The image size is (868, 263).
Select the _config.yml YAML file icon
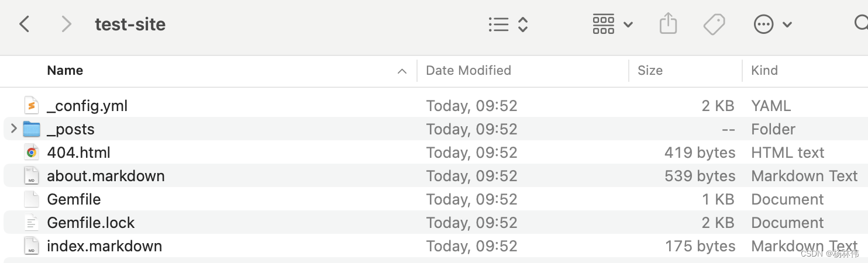click(x=32, y=106)
